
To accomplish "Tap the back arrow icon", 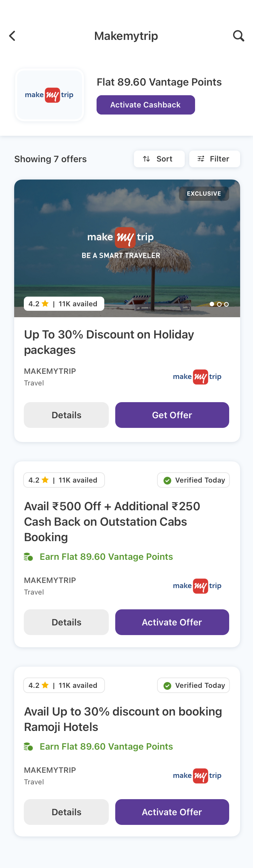I will [x=12, y=36].
